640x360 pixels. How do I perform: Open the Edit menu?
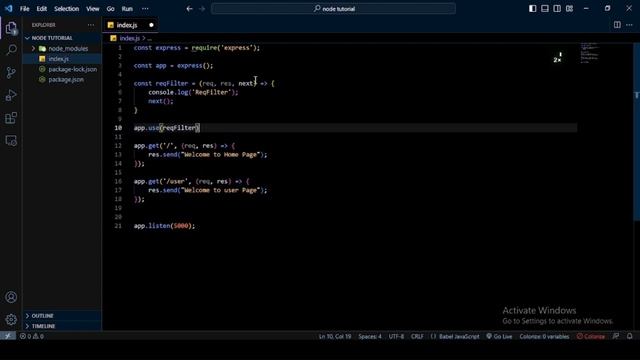point(42,9)
